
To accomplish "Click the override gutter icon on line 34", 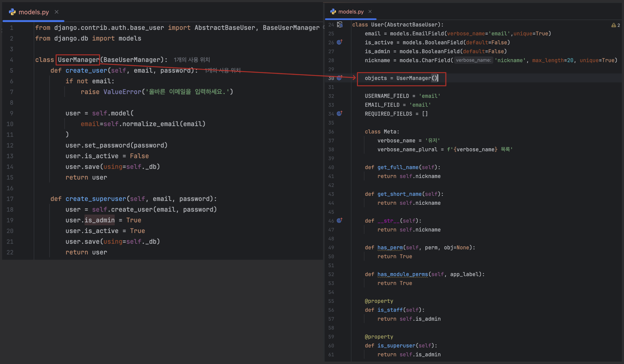I will 339,113.
